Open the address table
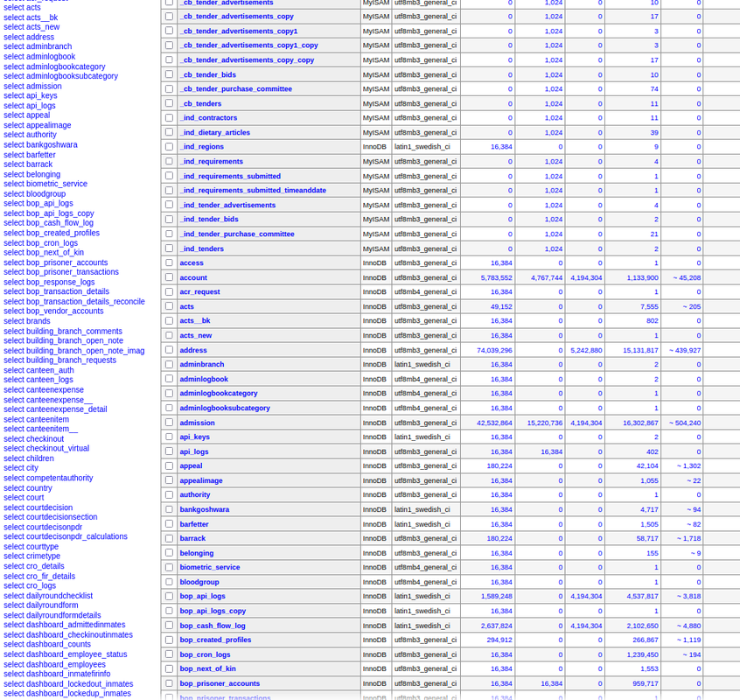Image resolution: width=740 pixels, height=700 pixels. point(193,350)
